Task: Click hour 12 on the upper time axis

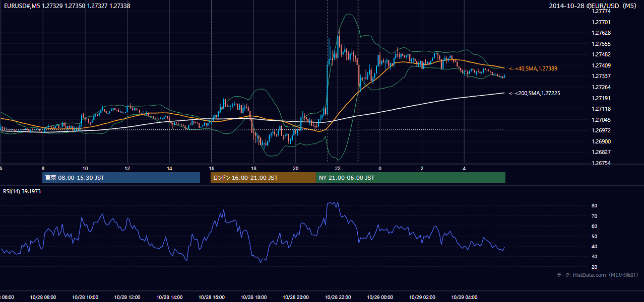Action: coord(127,168)
